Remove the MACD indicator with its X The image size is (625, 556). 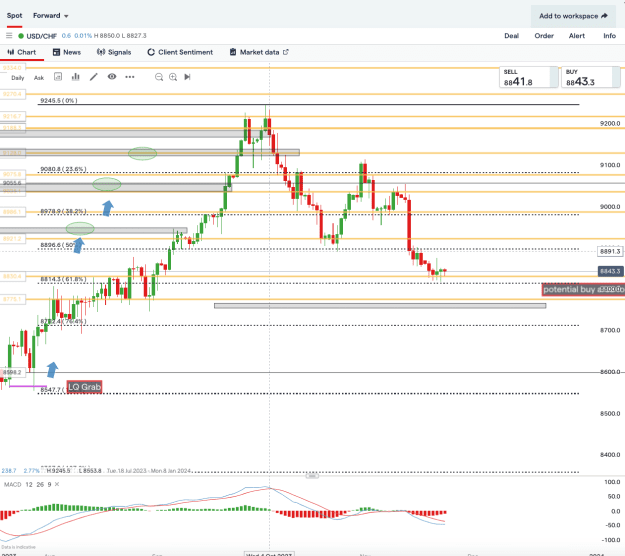coord(57,484)
